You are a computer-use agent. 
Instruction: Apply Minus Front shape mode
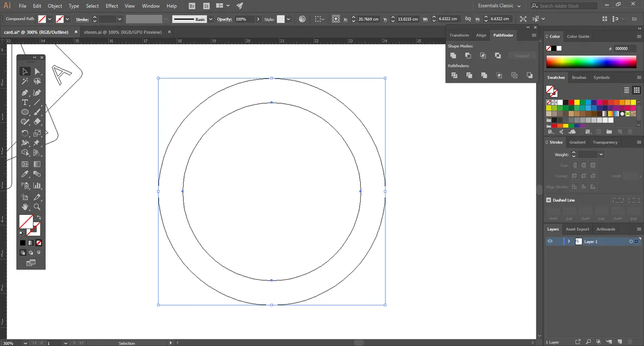(x=468, y=55)
